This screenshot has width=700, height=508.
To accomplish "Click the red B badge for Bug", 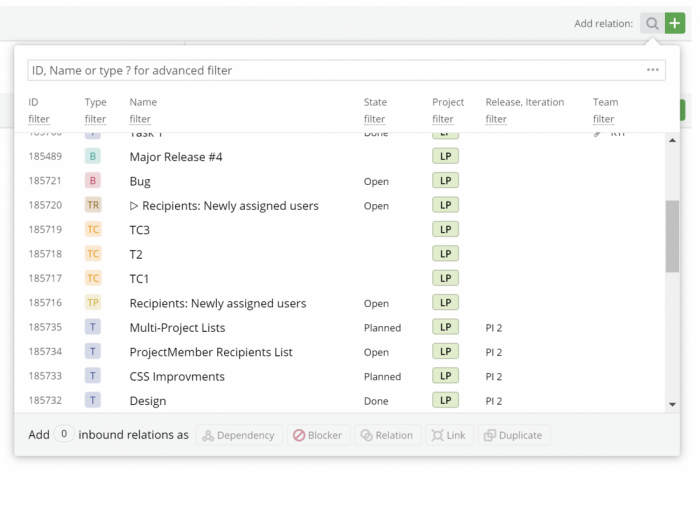I will tap(93, 181).
